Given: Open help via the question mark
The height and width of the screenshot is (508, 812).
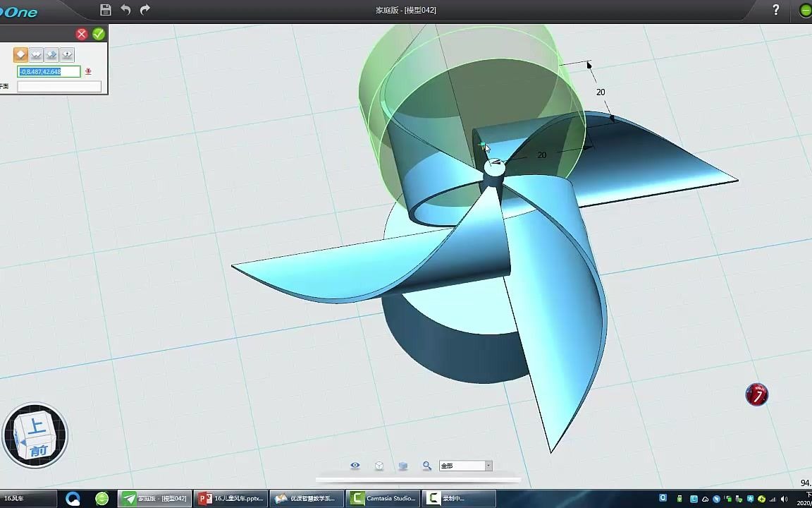Looking at the screenshot, I should click(776, 9).
